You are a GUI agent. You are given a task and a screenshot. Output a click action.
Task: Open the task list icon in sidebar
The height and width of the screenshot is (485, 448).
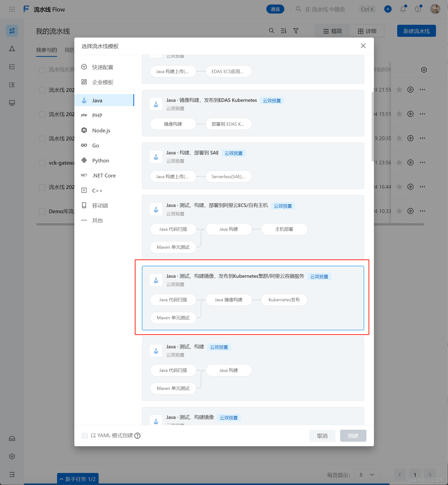[x=12, y=67]
